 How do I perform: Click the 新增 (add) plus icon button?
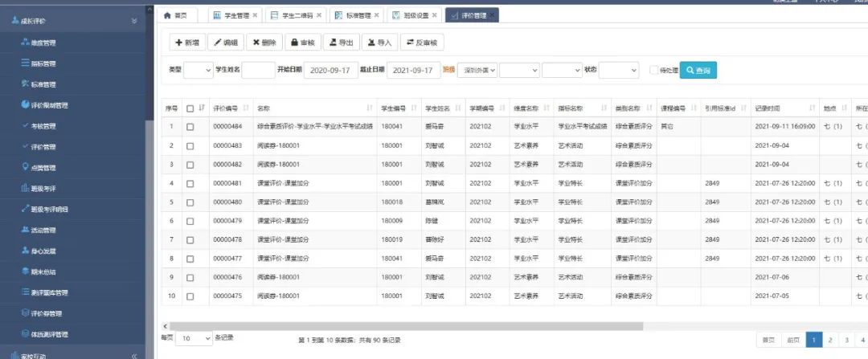point(186,43)
